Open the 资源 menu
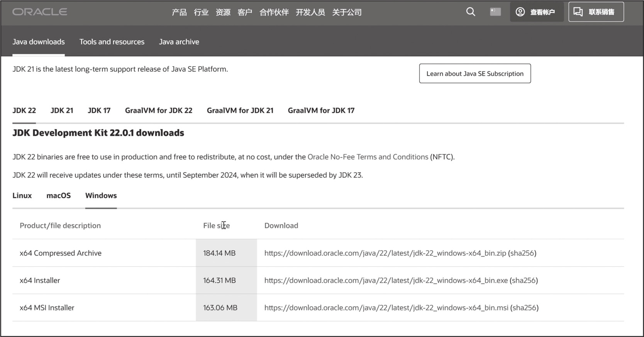Screen dimensions: 644x337 (223, 12)
